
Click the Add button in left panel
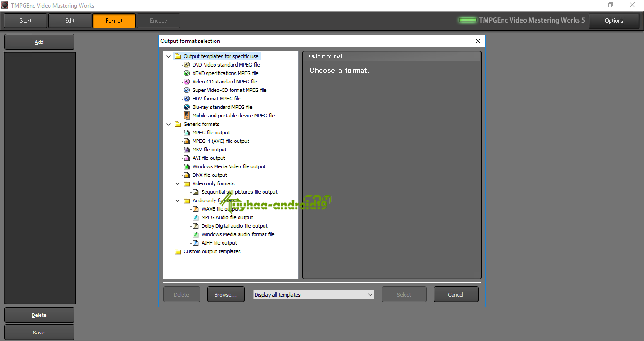click(39, 42)
